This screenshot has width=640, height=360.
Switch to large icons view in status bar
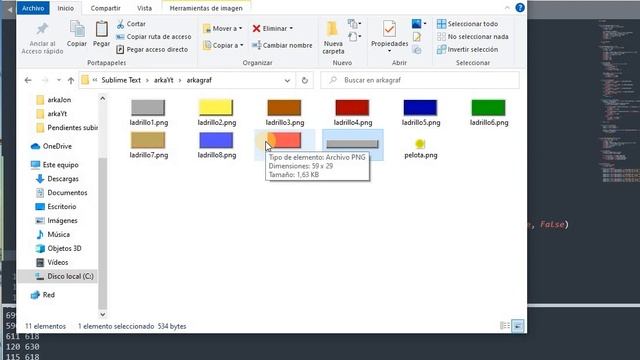point(518,326)
